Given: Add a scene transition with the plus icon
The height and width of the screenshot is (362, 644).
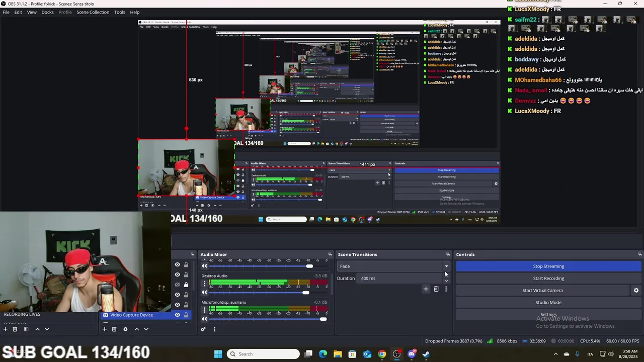Looking at the screenshot, I should [x=426, y=289].
